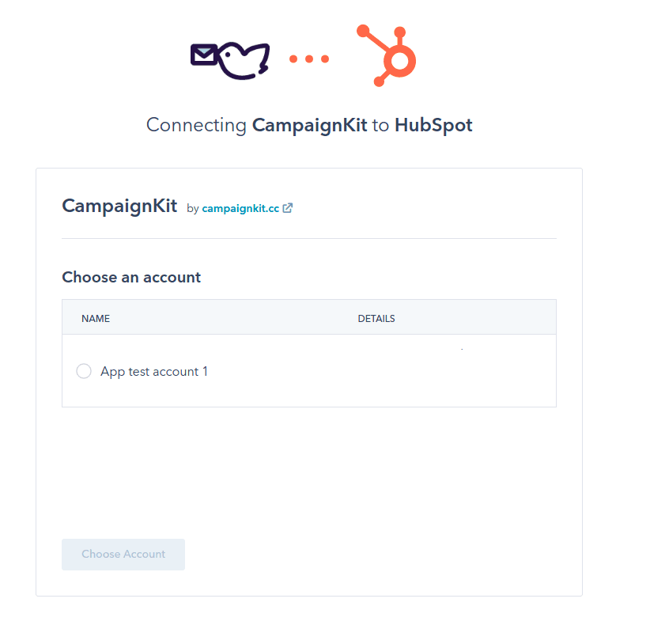Click the CampaignKit heading inside the card
The image size is (650, 644).
(x=119, y=205)
